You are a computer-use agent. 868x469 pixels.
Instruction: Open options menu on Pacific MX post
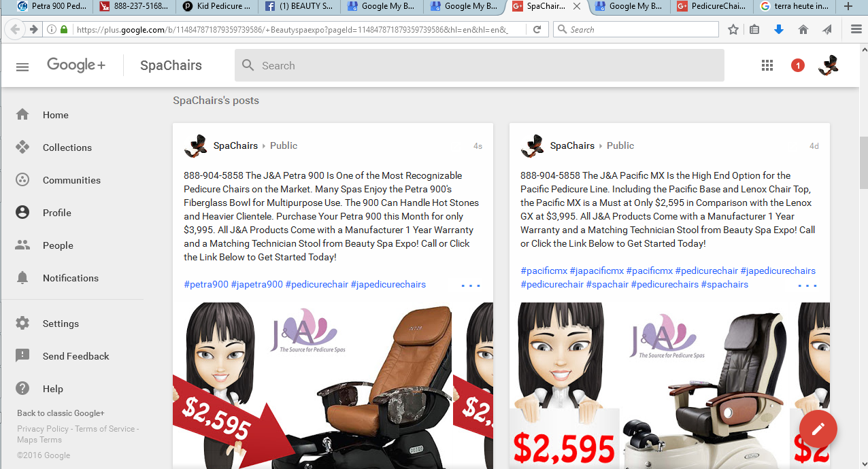tap(807, 285)
